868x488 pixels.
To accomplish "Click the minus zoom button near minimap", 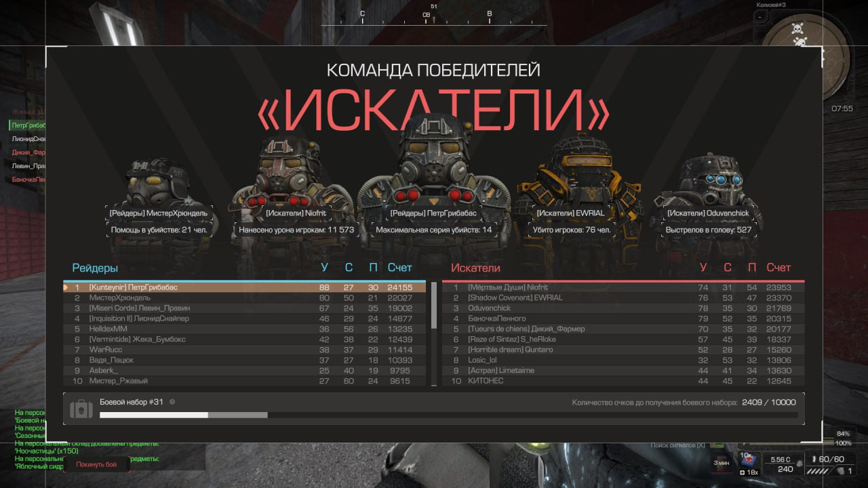I will coord(761,16).
